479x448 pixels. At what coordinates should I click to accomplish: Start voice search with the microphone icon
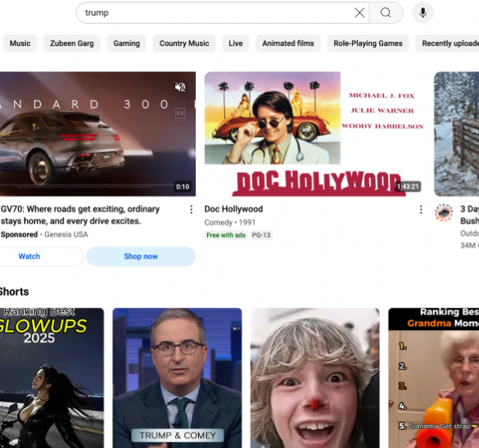(x=423, y=12)
